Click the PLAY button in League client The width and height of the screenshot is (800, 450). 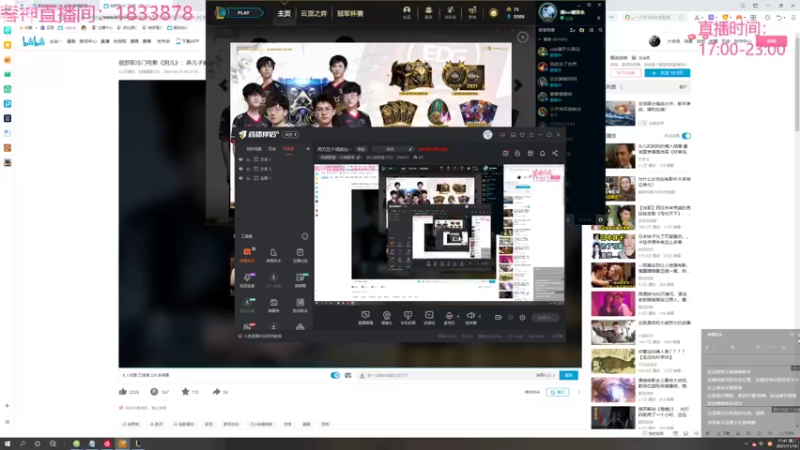(x=243, y=12)
